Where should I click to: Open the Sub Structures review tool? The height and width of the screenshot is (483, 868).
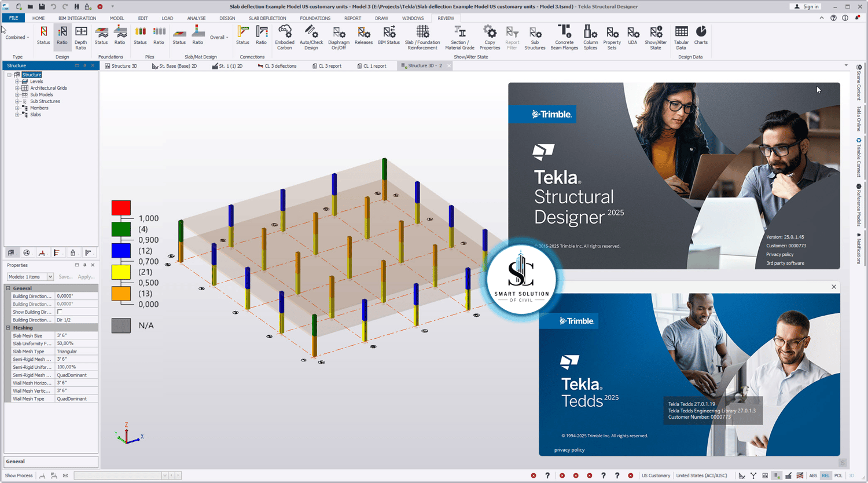[535, 38]
